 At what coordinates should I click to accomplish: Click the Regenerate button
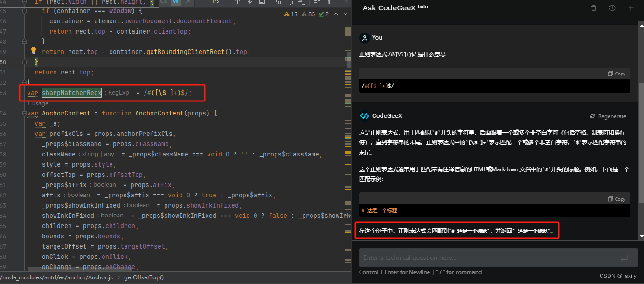coord(608,116)
